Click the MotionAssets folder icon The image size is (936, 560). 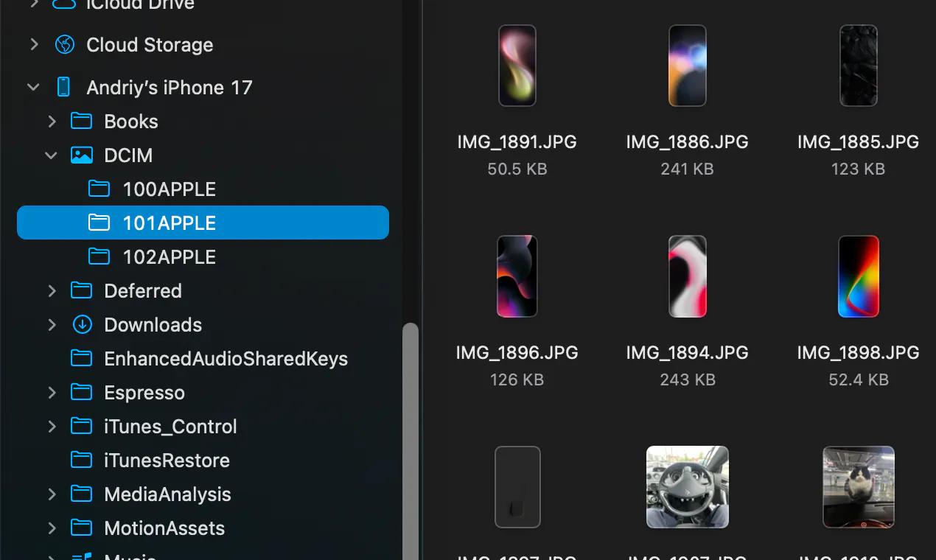click(81, 528)
